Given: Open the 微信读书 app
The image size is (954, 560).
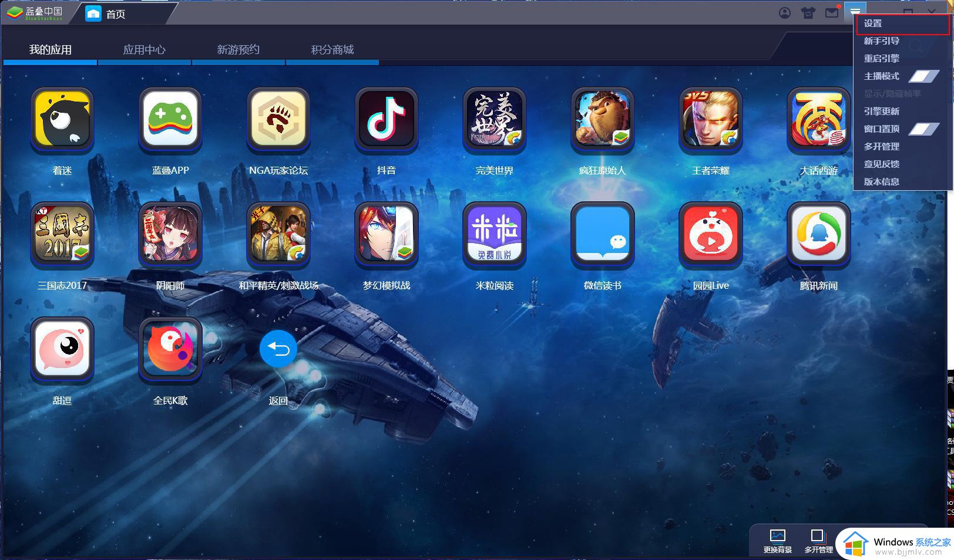Looking at the screenshot, I should point(603,234).
